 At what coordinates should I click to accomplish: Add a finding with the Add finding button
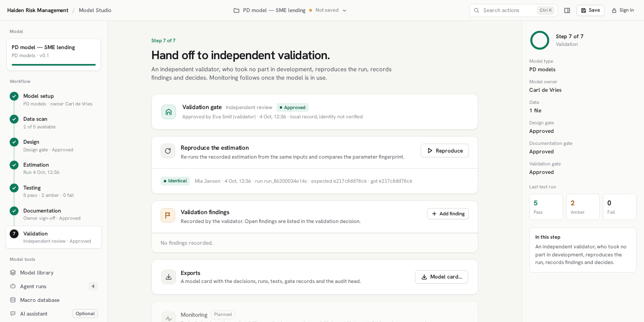coord(448,214)
